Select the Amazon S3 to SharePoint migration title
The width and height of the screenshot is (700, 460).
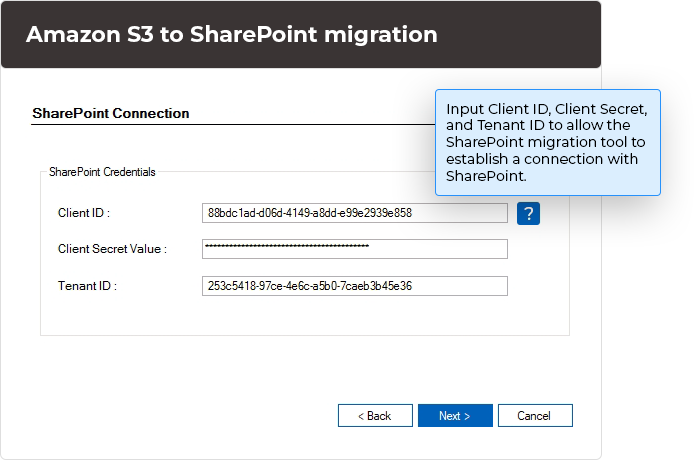point(232,34)
